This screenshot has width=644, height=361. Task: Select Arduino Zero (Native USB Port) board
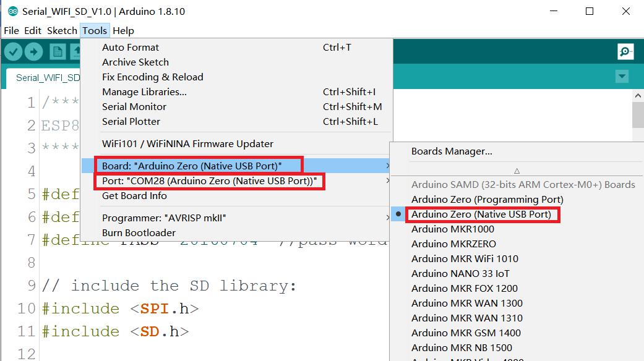tap(517, 214)
